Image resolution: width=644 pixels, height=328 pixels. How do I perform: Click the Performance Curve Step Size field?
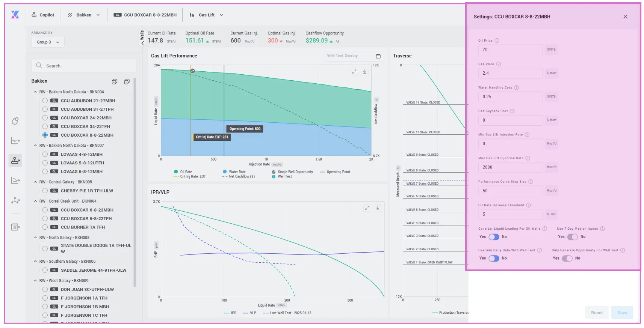[x=510, y=191]
